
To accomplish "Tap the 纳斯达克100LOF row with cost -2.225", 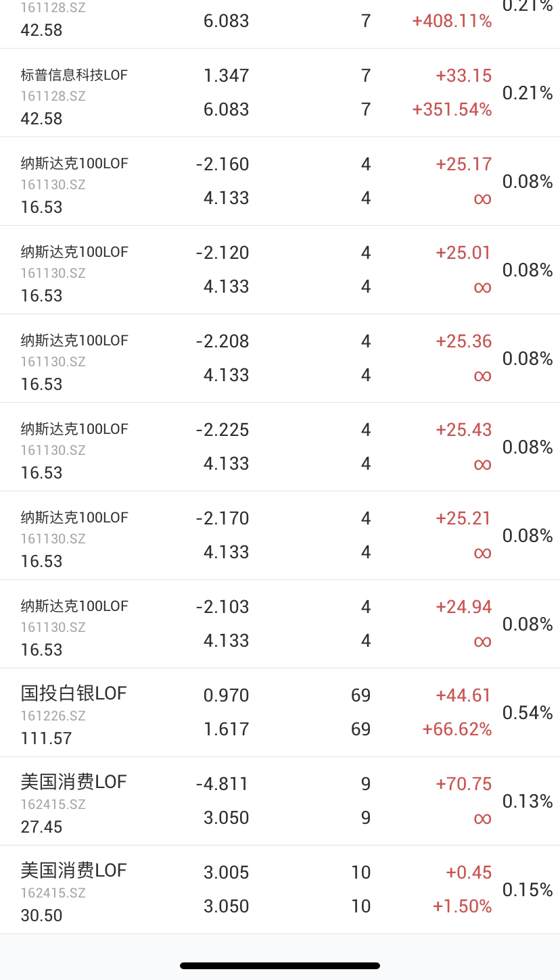I will click(x=280, y=447).
